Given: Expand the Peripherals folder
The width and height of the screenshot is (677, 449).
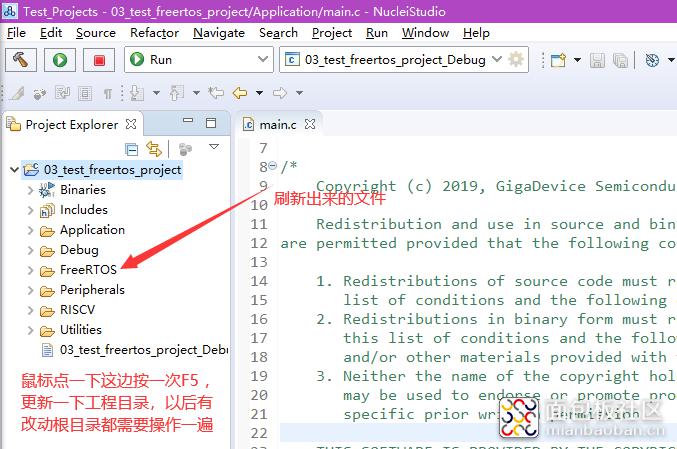Looking at the screenshot, I should [x=30, y=290].
